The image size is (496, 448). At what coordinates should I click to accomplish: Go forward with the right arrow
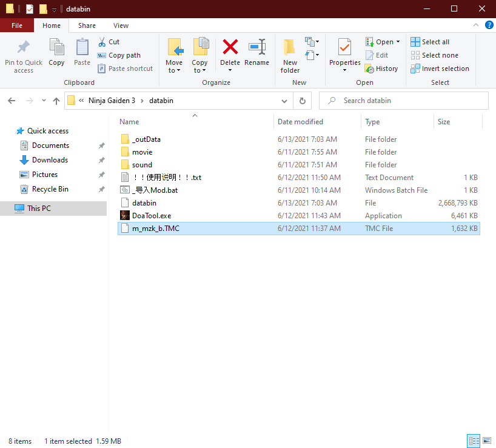coord(30,101)
